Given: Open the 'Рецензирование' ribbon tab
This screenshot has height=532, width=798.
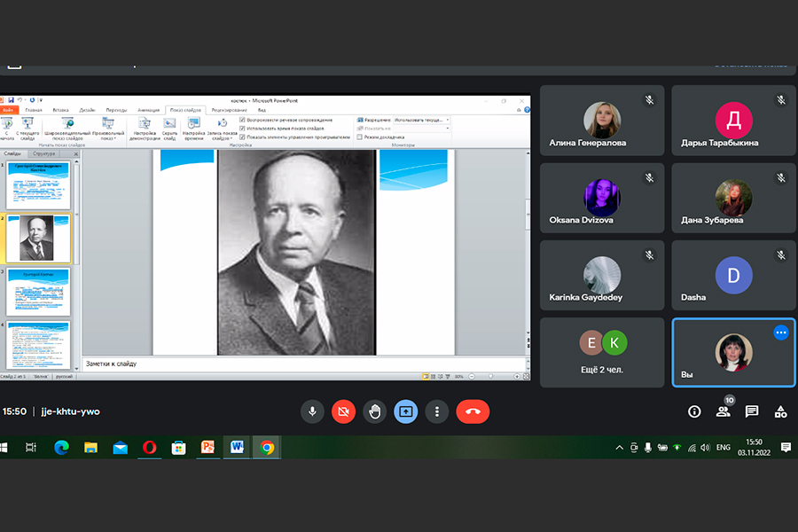Looking at the screenshot, I should (229, 110).
